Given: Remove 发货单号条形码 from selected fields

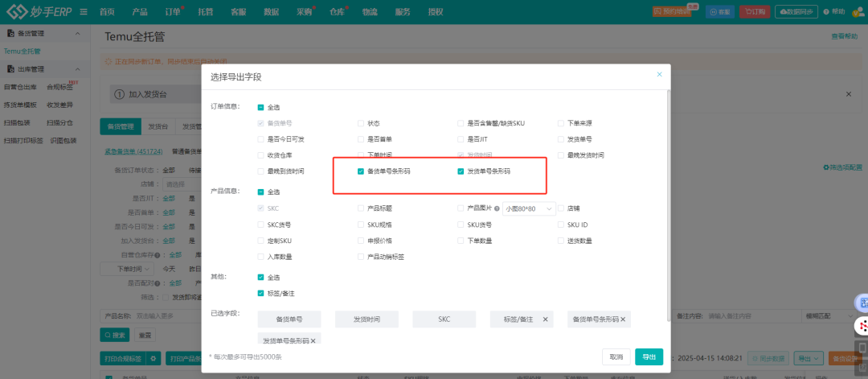Looking at the screenshot, I should point(313,340).
